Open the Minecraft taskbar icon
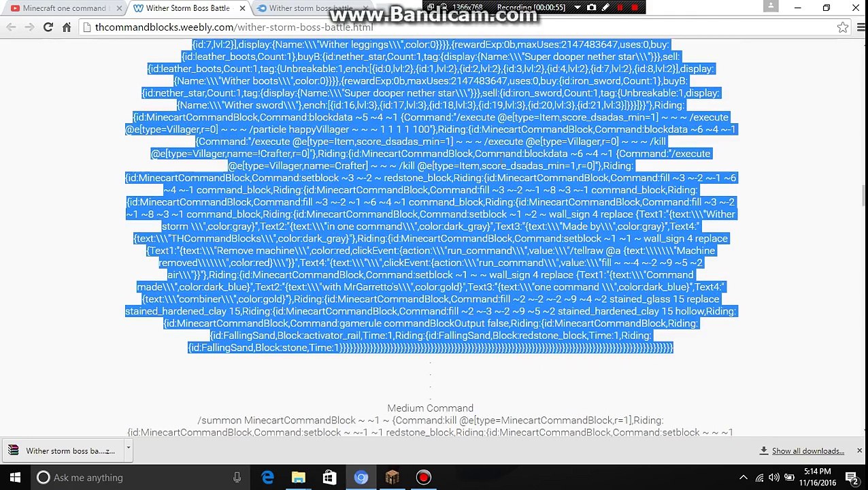This screenshot has height=490, width=868. click(x=392, y=478)
